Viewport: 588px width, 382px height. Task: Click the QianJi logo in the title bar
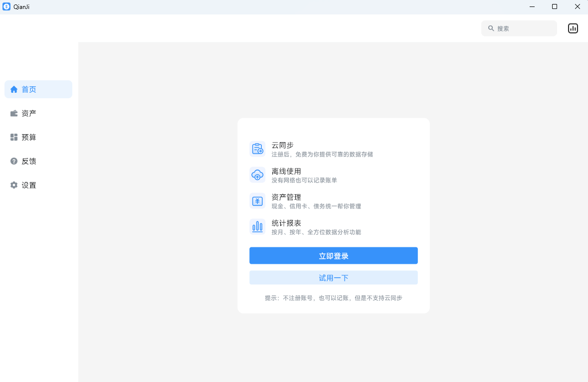[x=7, y=6]
